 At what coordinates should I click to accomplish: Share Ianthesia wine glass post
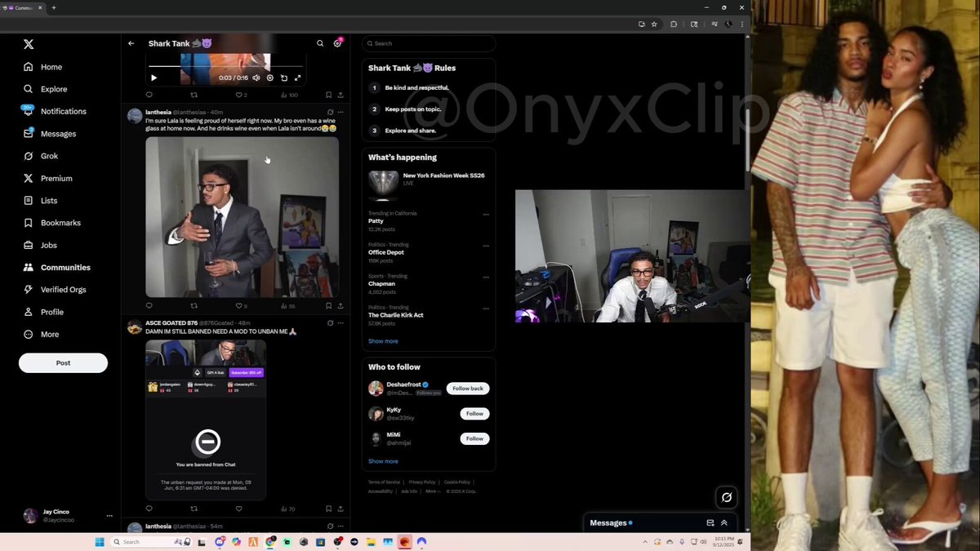[340, 305]
